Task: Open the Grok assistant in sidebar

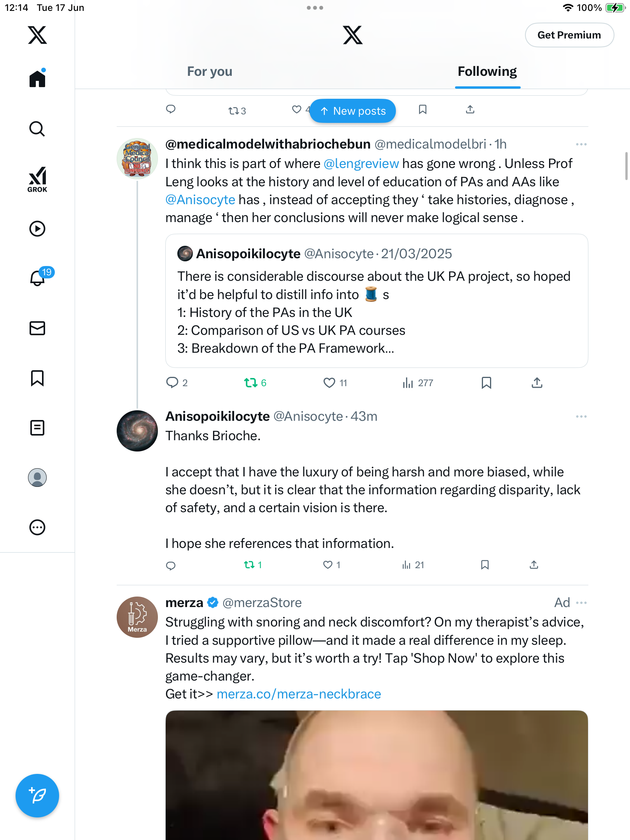Action: (37, 179)
